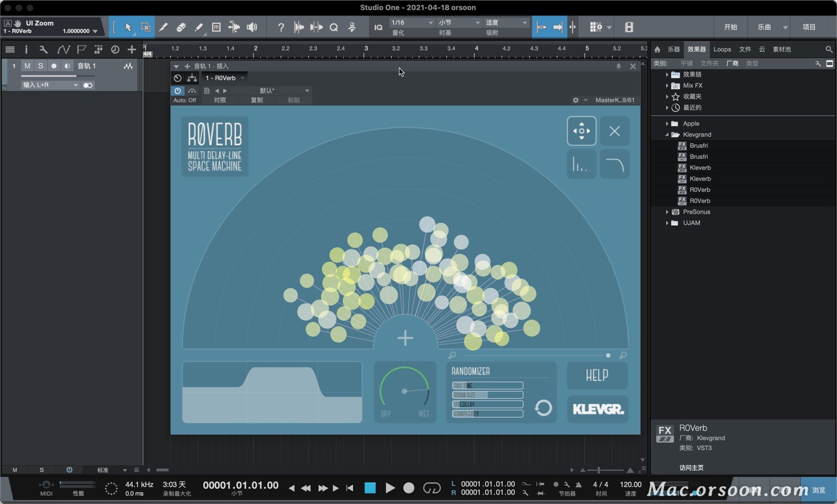Image resolution: width=837 pixels, height=504 pixels.
Task: Open 默认* preset dropdown
Action: [271, 91]
